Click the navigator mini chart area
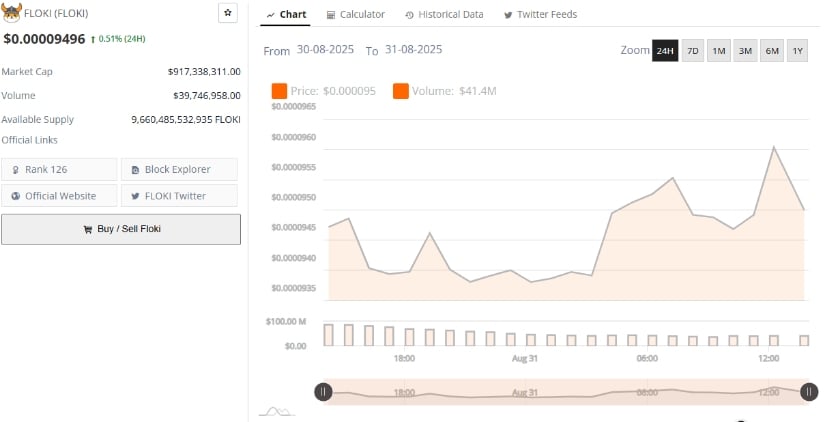Screen dimensions: 825x422 566,392
